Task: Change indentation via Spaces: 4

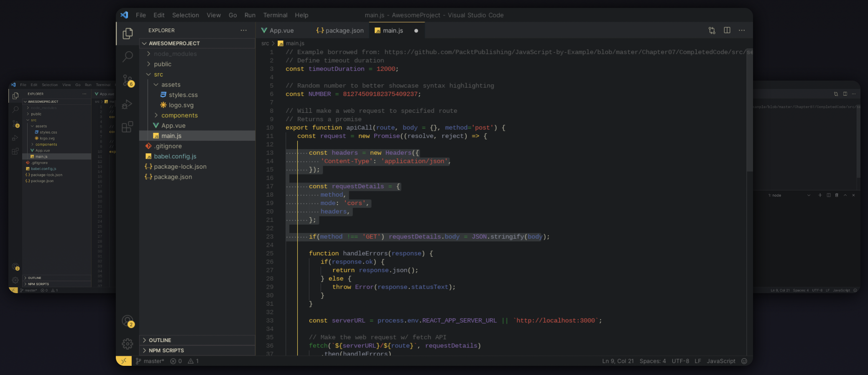Action: tap(653, 361)
